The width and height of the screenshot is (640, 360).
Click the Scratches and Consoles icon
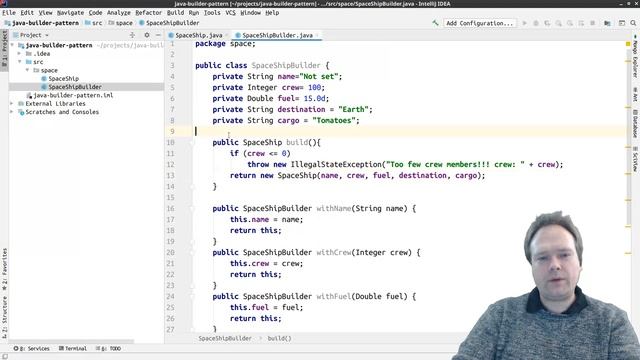(21, 112)
